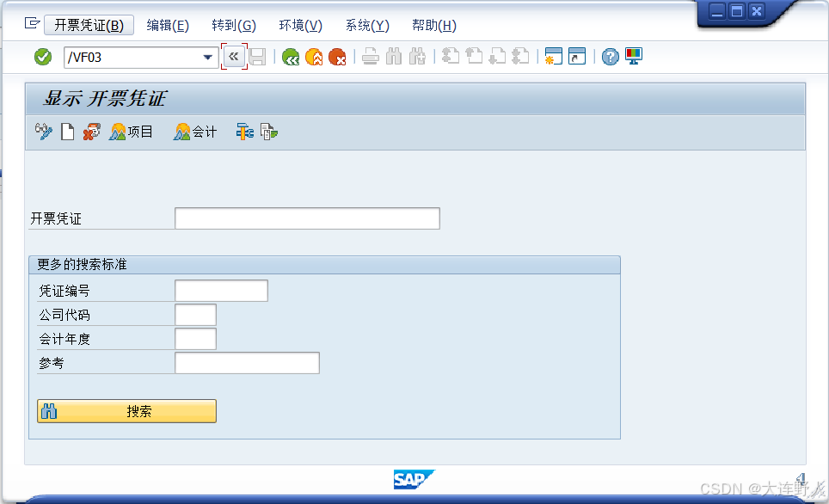Go to Next Page icon

[x=498, y=56]
